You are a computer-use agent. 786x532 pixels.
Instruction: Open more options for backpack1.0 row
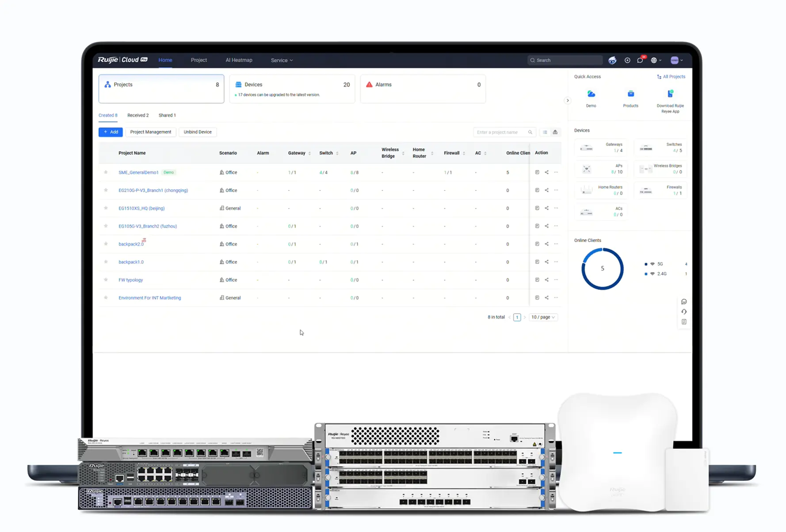click(556, 262)
